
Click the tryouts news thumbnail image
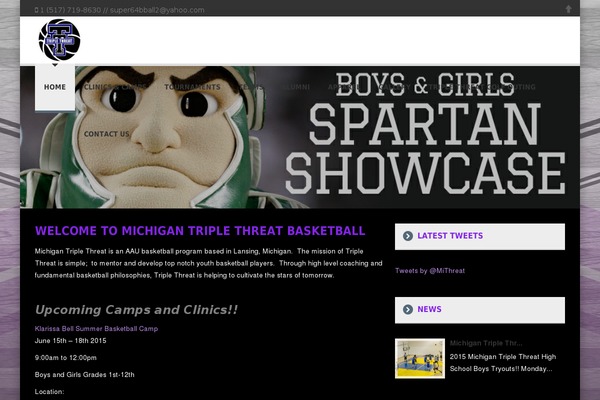pyautogui.click(x=420, y=358)
